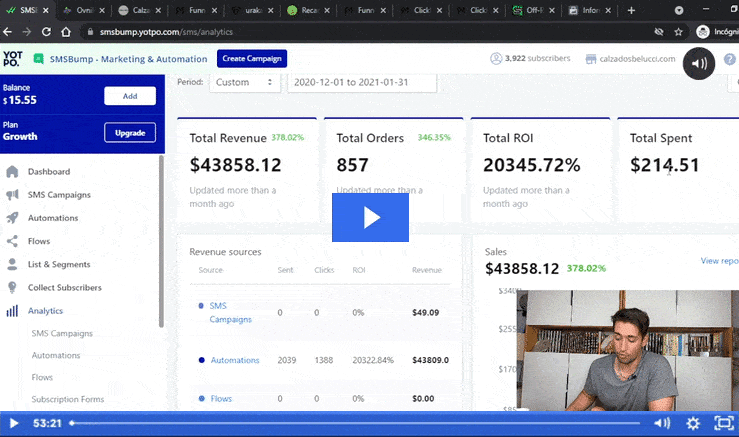Open new browser tab with plus

tap(631, 10)
